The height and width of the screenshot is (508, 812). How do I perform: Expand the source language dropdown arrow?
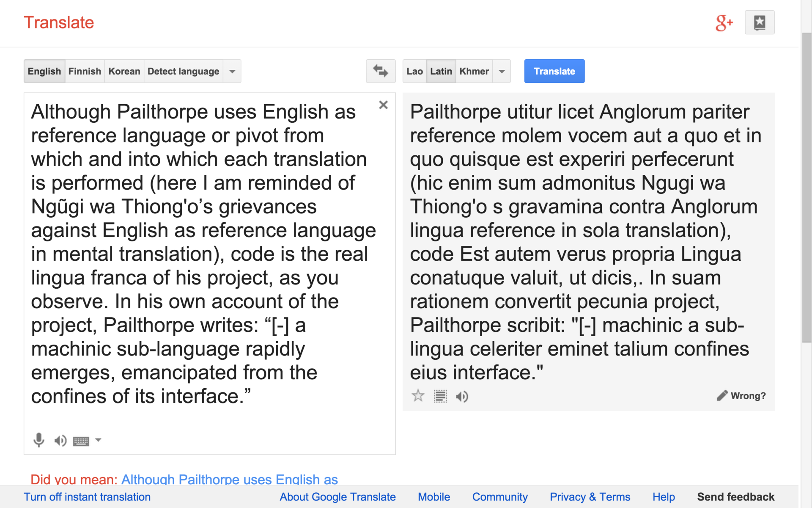[x=232, y=71]
